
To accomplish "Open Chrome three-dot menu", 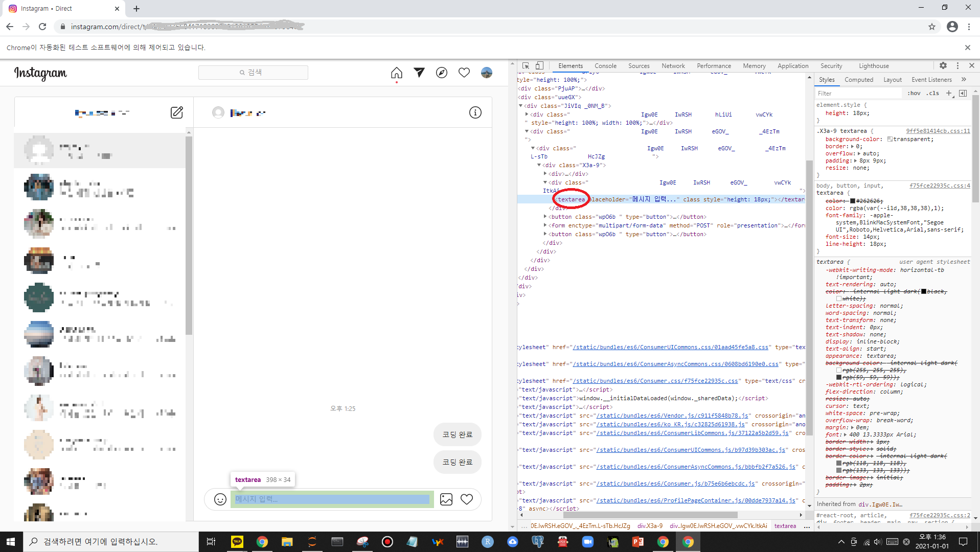I will pyautogui.click(x=969, y=27).
